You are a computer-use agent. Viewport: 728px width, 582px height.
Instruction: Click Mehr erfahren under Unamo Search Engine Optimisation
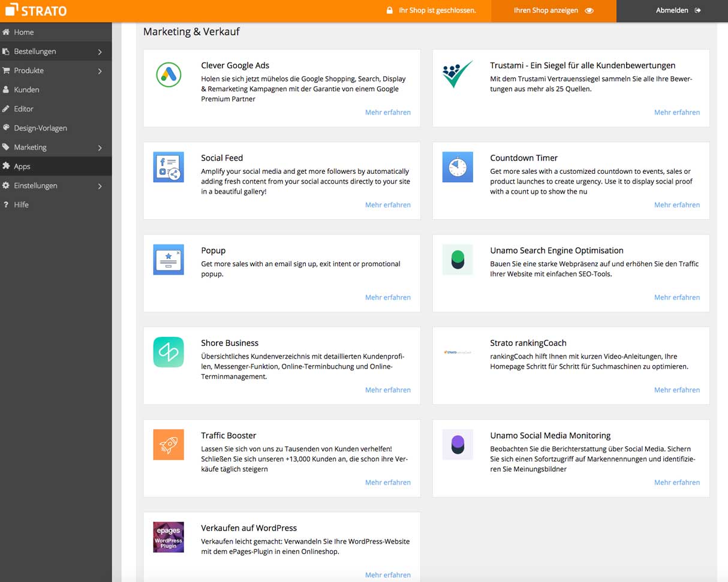[677, 297]
